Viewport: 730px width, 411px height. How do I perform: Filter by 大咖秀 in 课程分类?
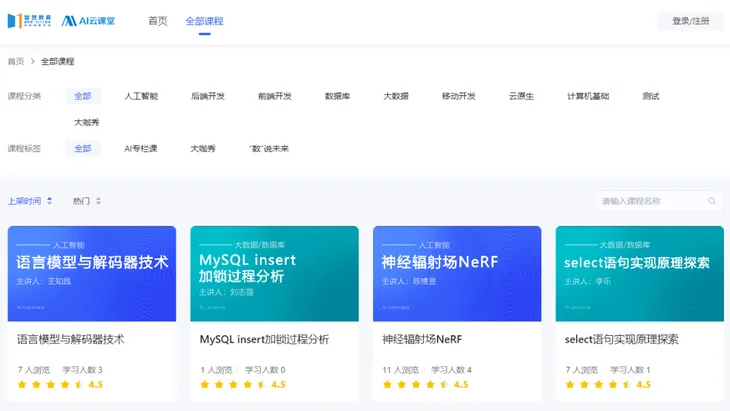pos(87,122)
